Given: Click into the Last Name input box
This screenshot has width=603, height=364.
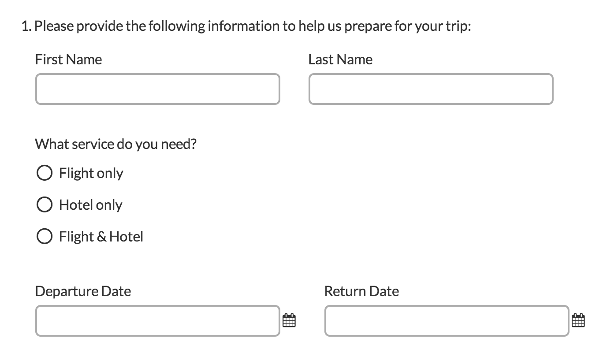Looking at the screenshot, I should [431, 89].
